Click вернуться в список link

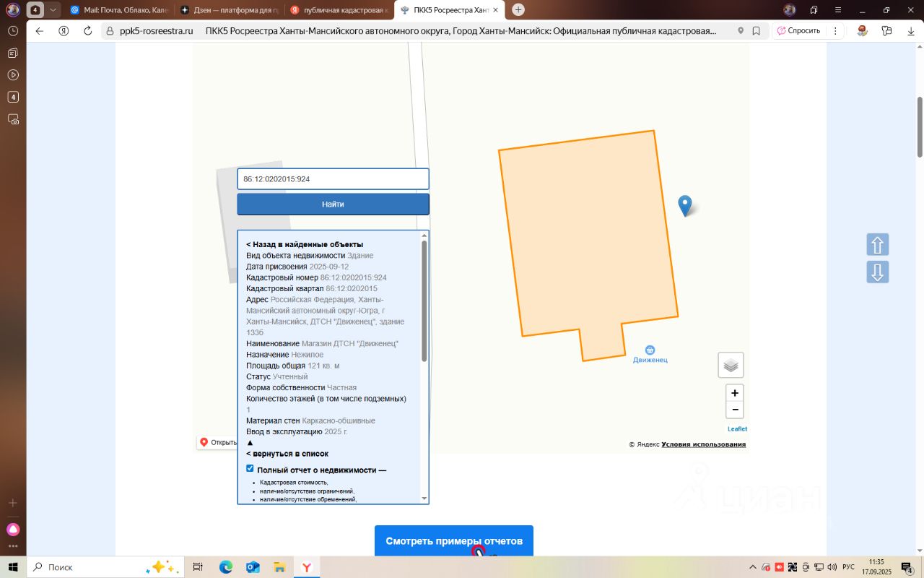click(287, 454)
